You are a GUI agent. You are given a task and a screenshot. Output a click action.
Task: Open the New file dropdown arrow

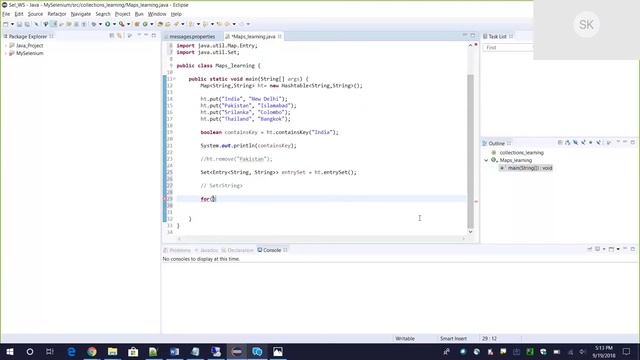(x=12, y=24)
